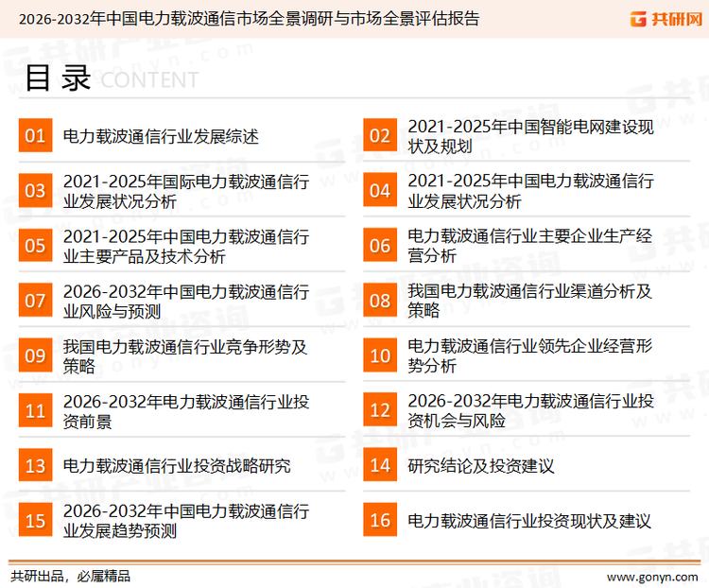Screen dimensions: 709x588
Task: Visit the www.gonyn.com footer link
Action: tap(652, 578)
